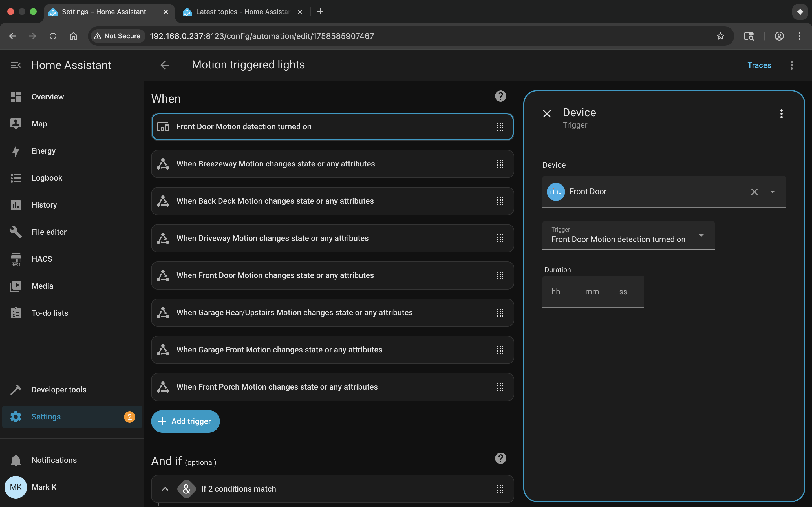
Task: Click the Energy lightning icon in sidebar
Action: click(x=16, y=151)
